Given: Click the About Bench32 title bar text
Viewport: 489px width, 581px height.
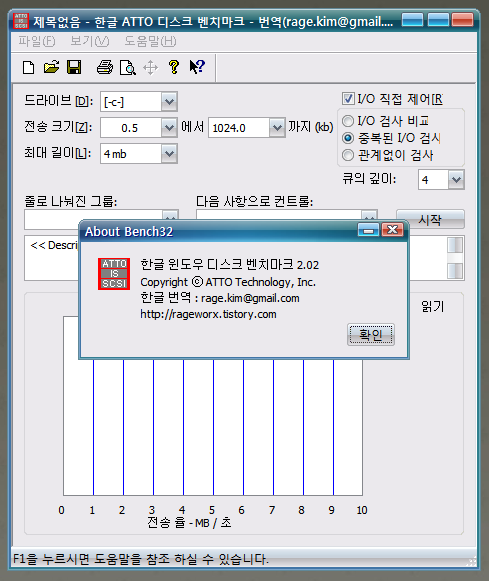Looking at the screenshot, I should point(129,232).
